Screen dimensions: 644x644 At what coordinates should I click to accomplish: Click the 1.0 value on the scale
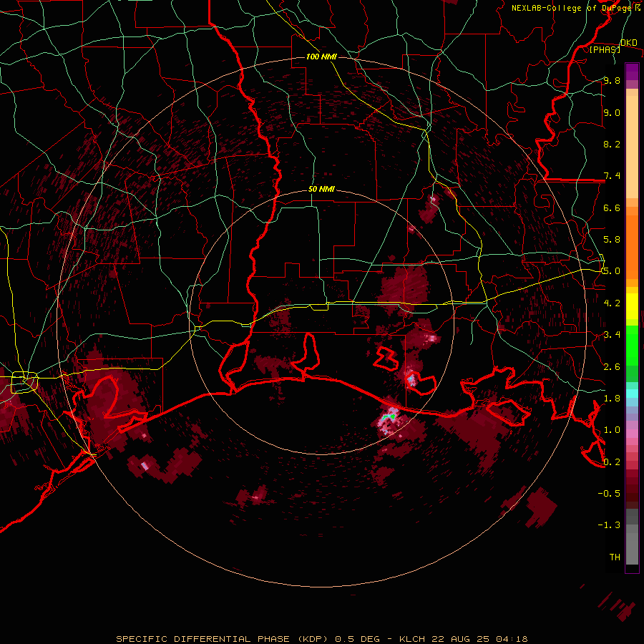[x=612, y=430]
